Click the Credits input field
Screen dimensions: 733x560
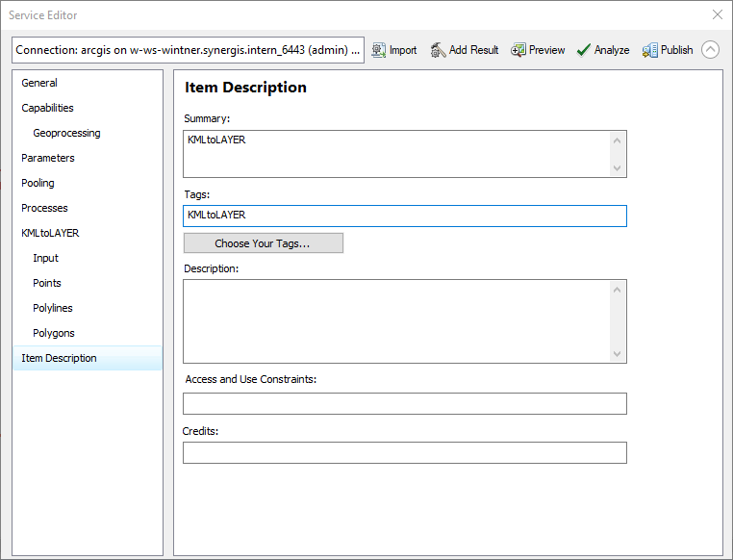click(x=404, y=452)
